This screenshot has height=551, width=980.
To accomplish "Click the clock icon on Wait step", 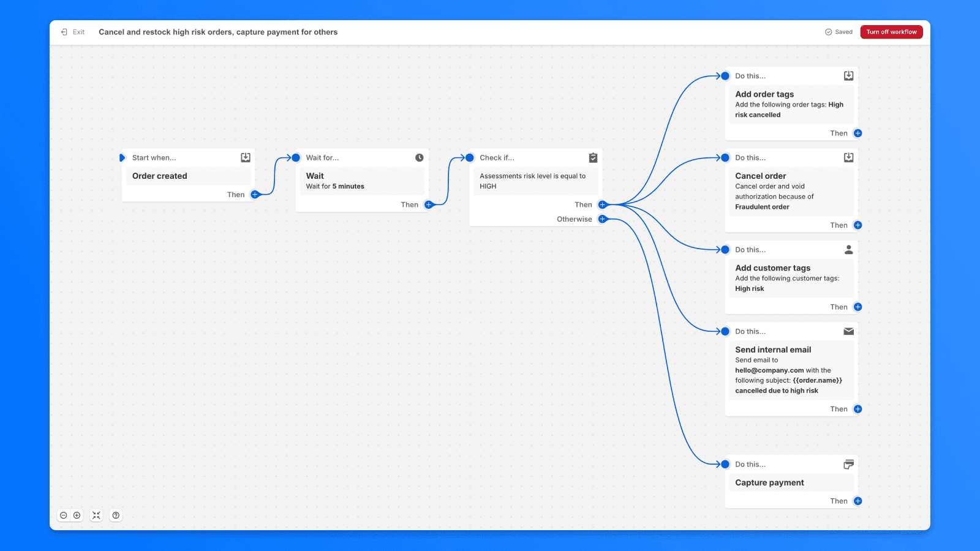I will click(x=420, y=157).
